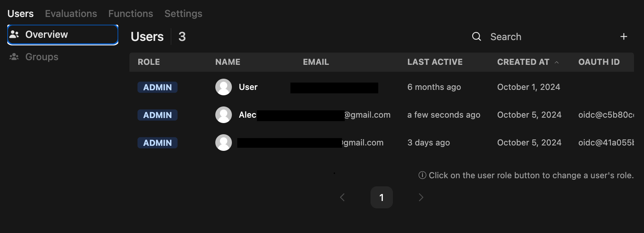Toggle the ADMIN role badge in the third row
Screen dimensions: 644x233
[158, 143]
